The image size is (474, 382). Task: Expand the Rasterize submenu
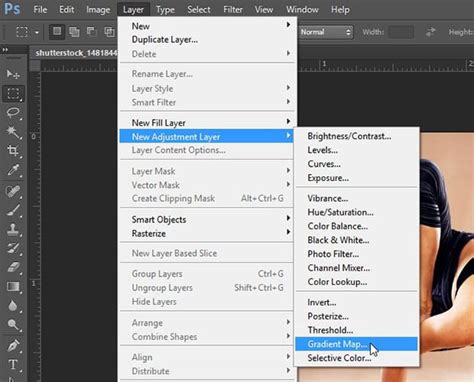[207, 234]
